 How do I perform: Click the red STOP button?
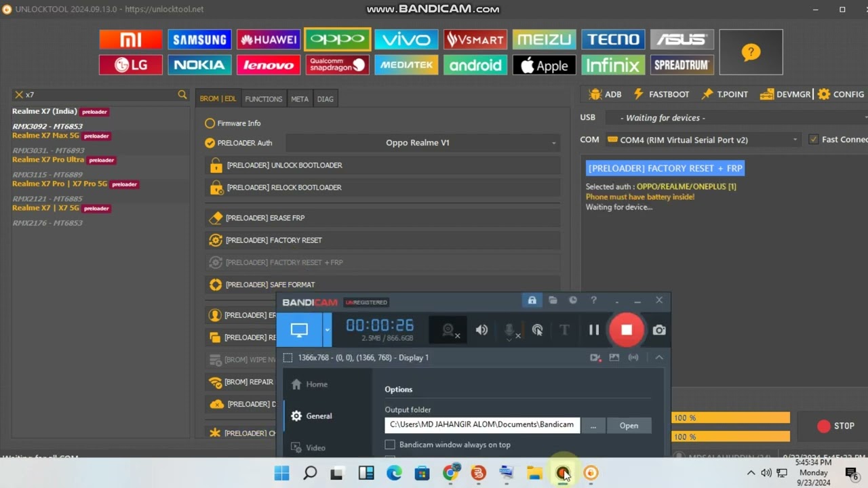point(835,426)
